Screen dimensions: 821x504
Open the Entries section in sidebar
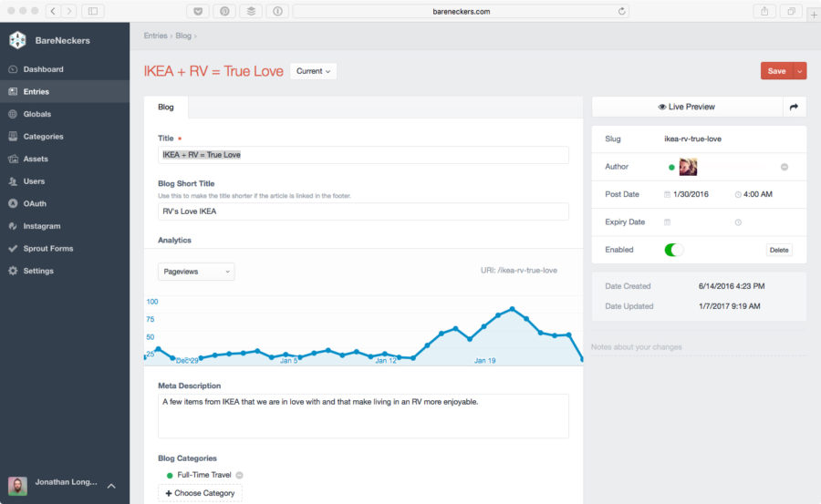coord(65,91)
